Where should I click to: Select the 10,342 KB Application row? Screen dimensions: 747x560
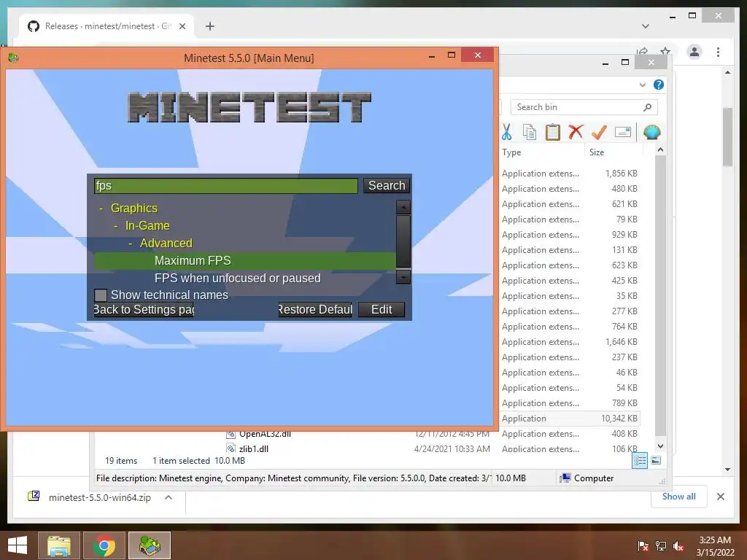pos(569,419)
